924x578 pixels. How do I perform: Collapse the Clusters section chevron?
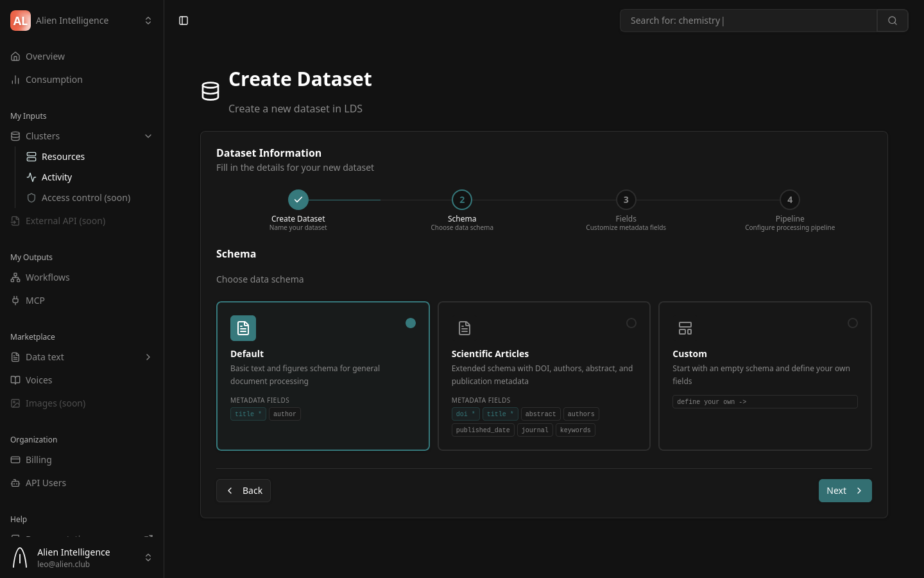click(148, 136)
